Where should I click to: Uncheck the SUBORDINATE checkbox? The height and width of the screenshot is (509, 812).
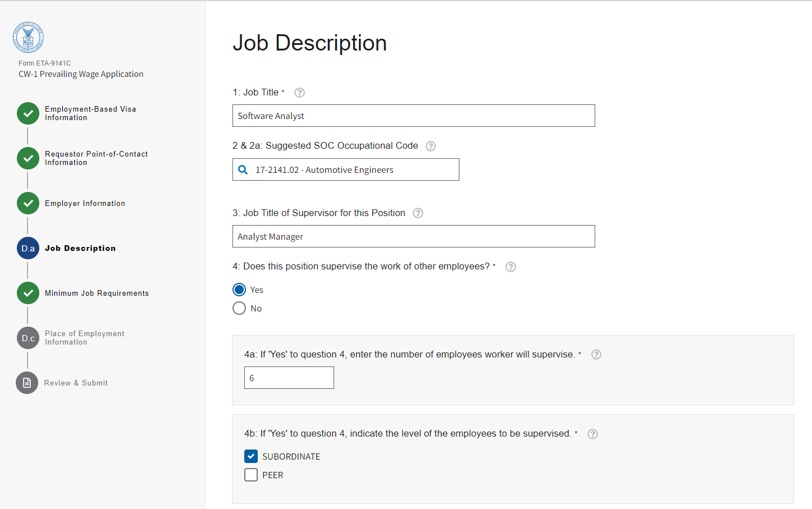click(251, 456)
